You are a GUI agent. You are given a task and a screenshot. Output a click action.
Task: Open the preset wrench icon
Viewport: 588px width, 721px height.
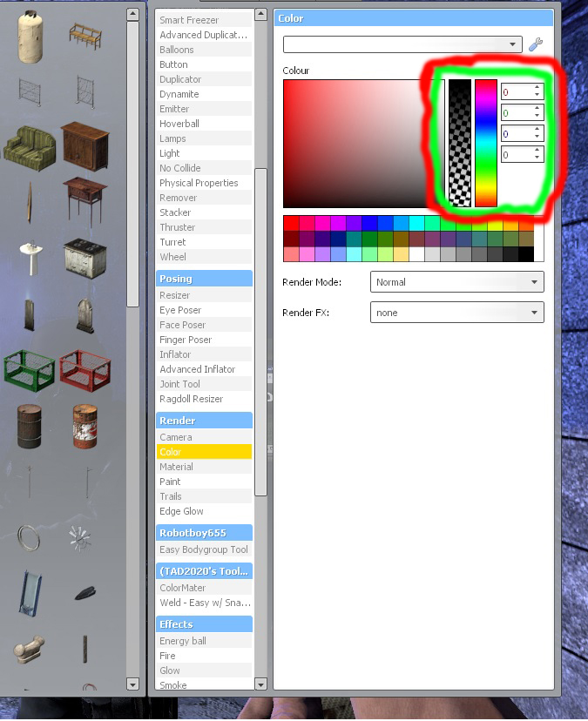click(x=536, y=44)
